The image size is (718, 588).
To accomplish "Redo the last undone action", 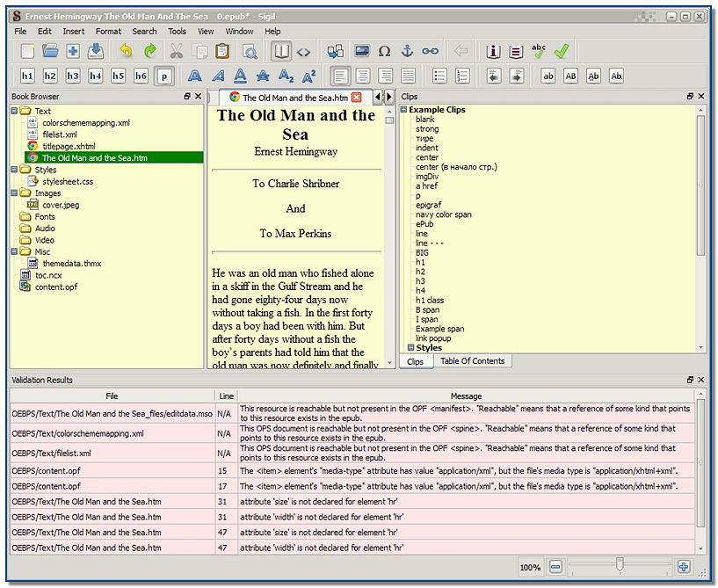I will click(150, 51).
